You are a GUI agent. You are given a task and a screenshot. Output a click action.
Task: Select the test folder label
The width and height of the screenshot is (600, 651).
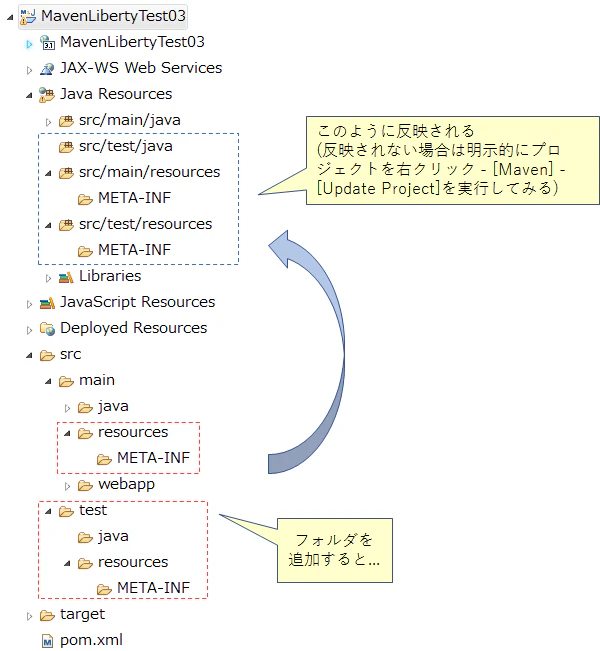[x=93, y=510]
